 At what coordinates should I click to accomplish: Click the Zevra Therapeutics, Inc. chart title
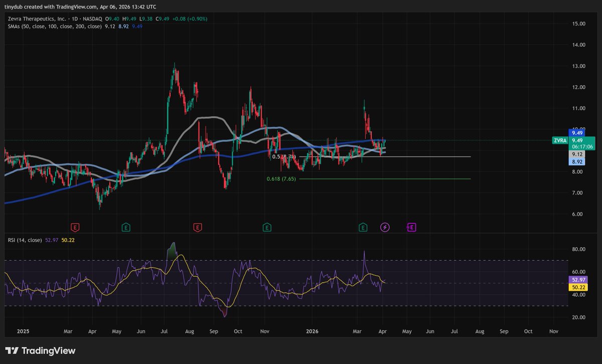pyautogui.click(x=38, y=19)
